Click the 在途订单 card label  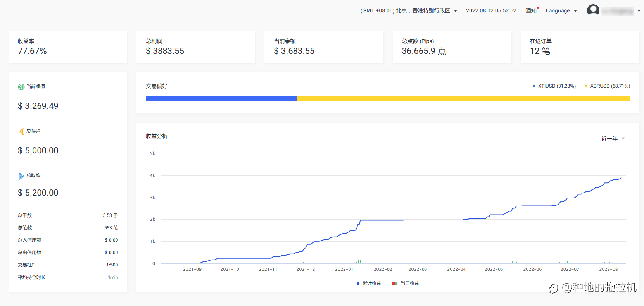541,41
